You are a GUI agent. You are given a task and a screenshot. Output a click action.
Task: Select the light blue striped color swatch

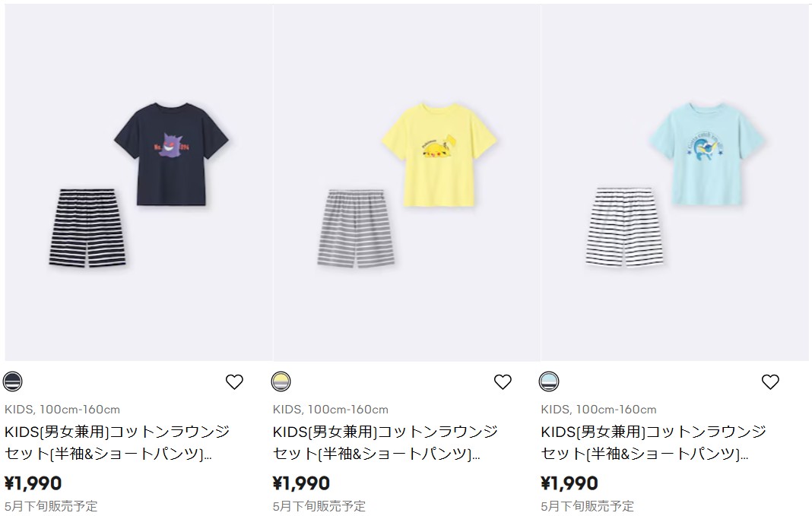tap(549, 382)
